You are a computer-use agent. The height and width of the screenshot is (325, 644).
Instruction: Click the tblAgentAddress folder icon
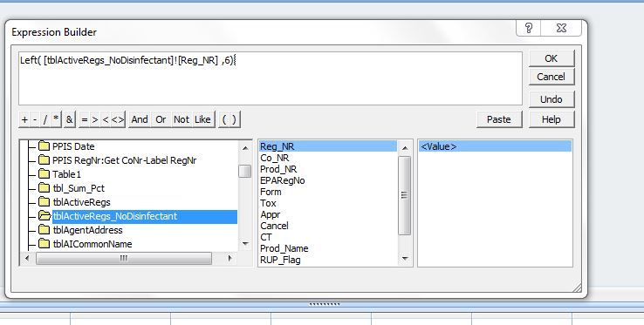(44, 230)
